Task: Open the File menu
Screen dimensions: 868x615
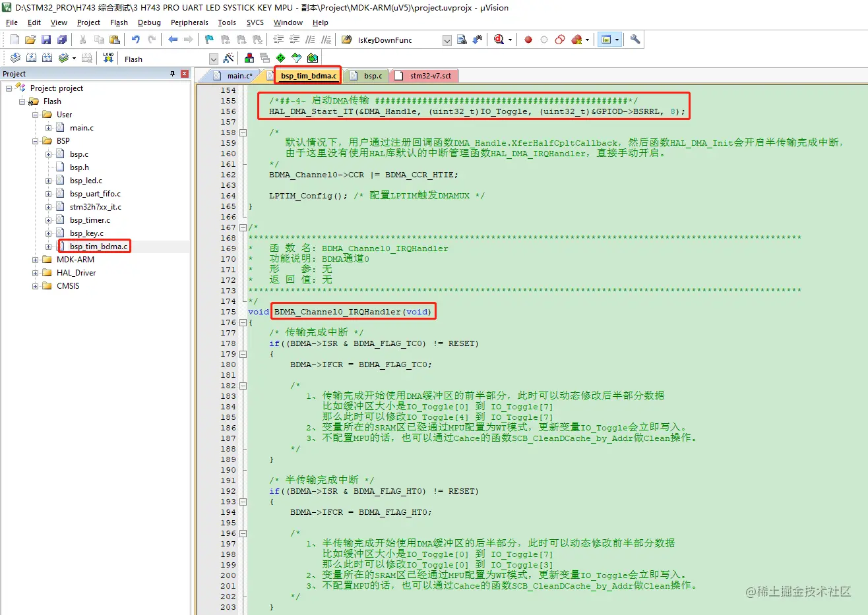Action: pos(12,22)
